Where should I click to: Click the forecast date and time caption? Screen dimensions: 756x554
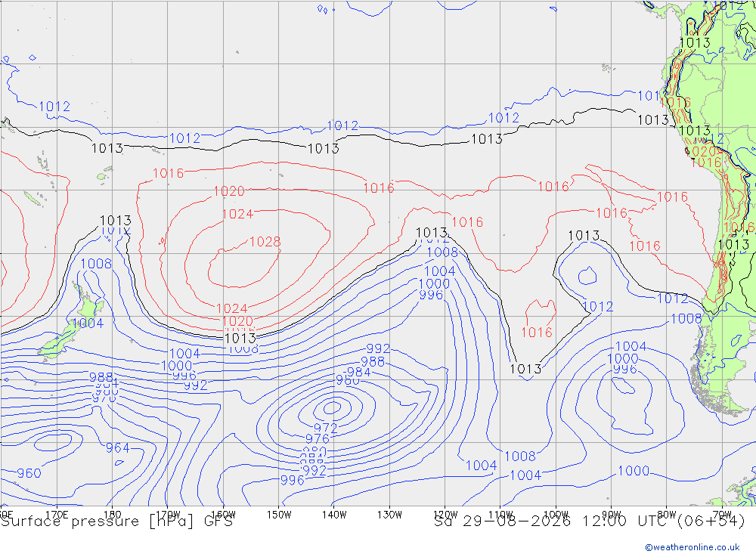tap(589, 522)
